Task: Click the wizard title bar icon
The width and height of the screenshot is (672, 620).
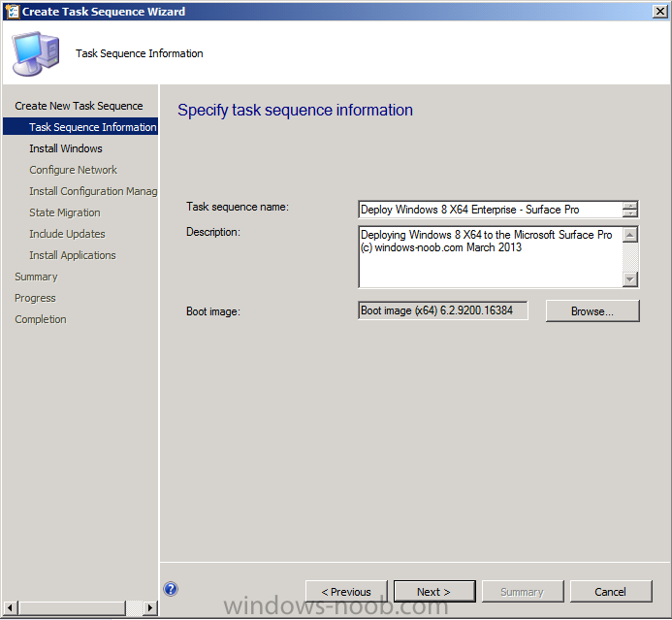Action: (x=12, y=11)
